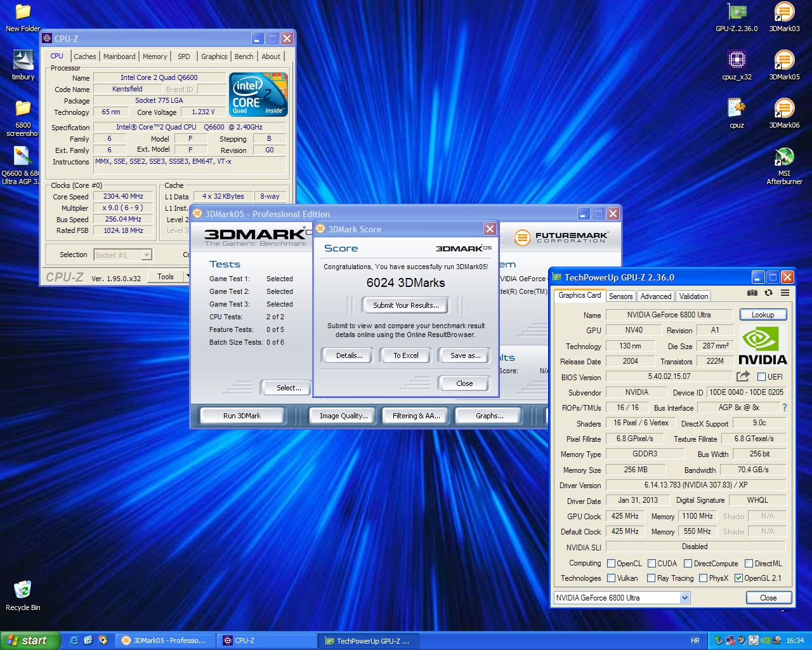The image size is (812, 650).
Task: Click the Details button in 3DMark Score
Action: click(x=349, y=355)
